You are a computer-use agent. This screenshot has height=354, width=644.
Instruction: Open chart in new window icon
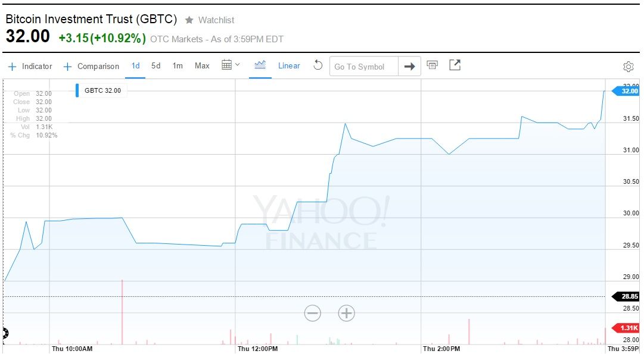tap(455, 65)
